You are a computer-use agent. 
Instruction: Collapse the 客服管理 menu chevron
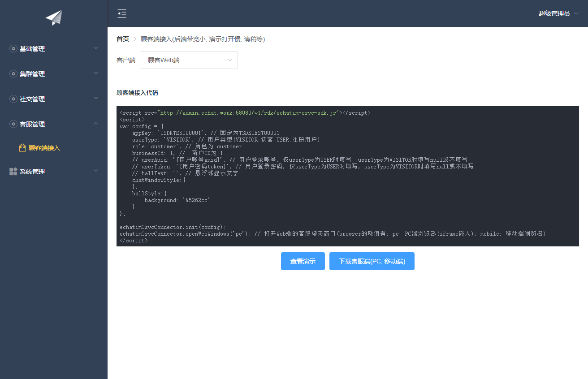pos(95,123)
